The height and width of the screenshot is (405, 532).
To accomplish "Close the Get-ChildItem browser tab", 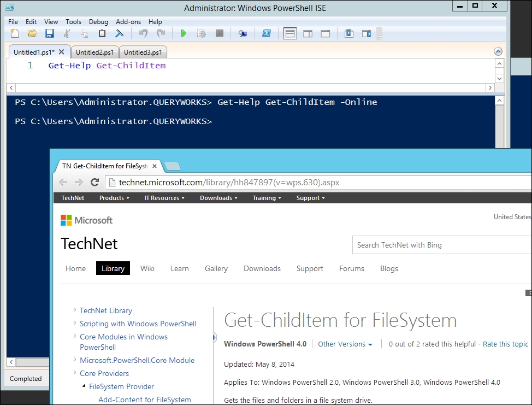I will point(155,166).
